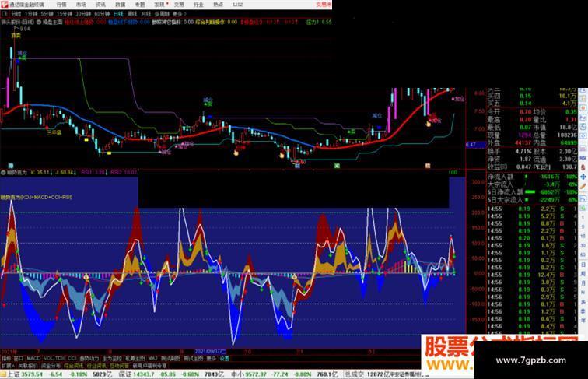Select the 月线 monthly period tab
The image size is (588, 379).
pos(146,14)
